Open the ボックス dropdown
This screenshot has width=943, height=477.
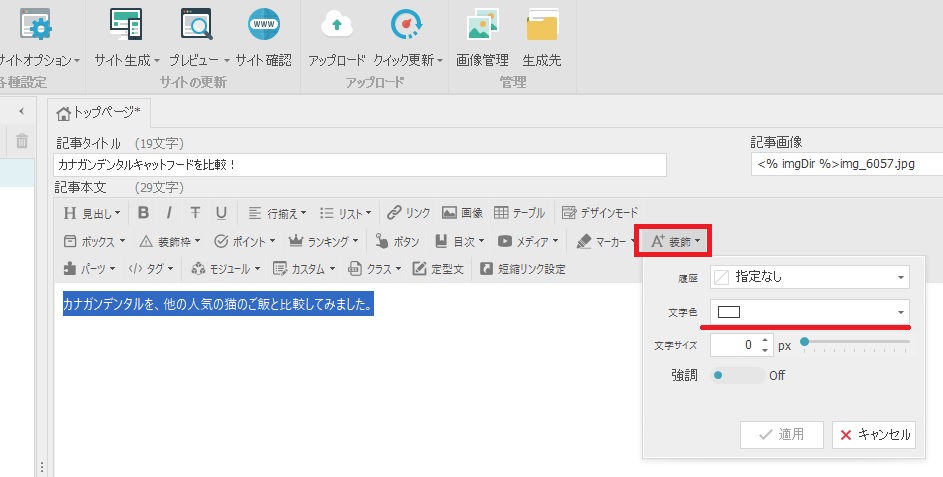(x=94, y=241)
